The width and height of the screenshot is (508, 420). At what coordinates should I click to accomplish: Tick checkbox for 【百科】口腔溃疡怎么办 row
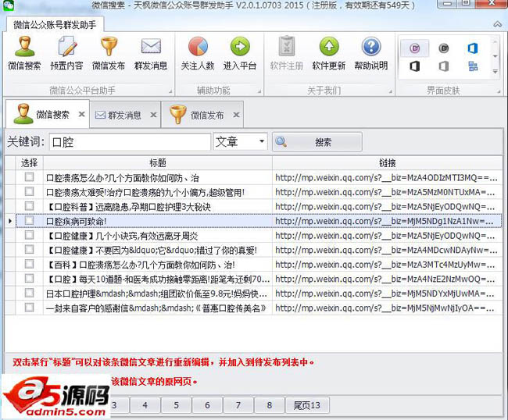29,264
